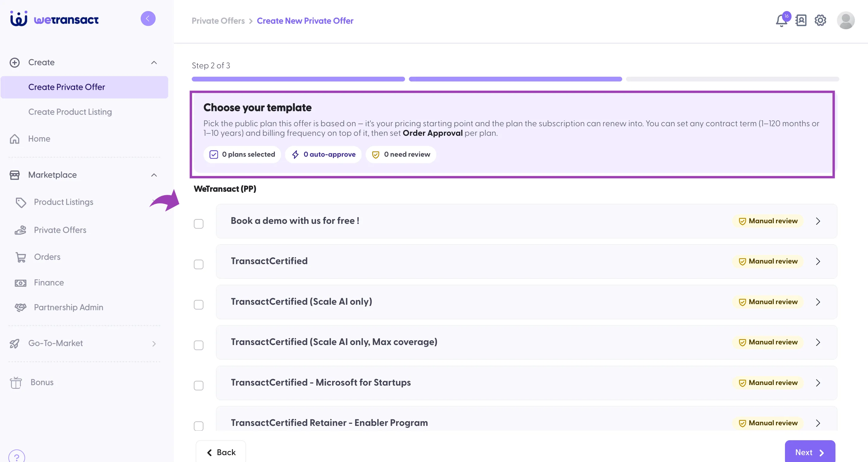
Task: Click the help question mark icon
Action: (x=16, y=457)
